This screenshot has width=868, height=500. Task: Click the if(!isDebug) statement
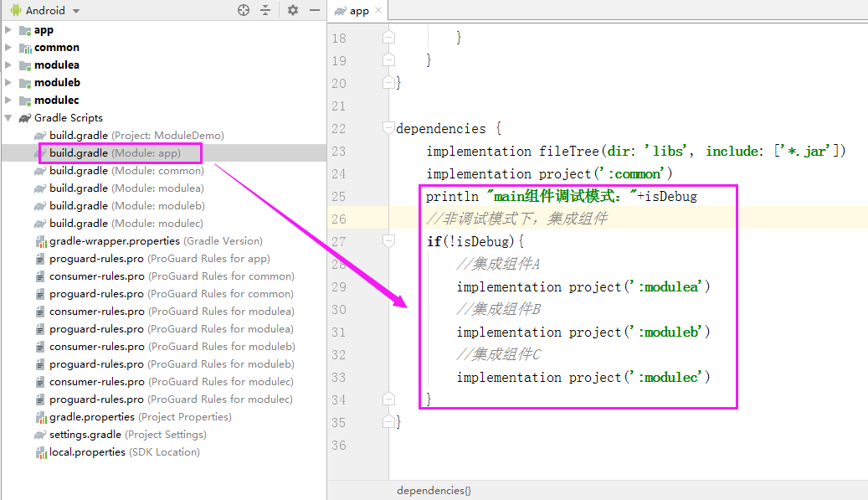click(475, 241)
